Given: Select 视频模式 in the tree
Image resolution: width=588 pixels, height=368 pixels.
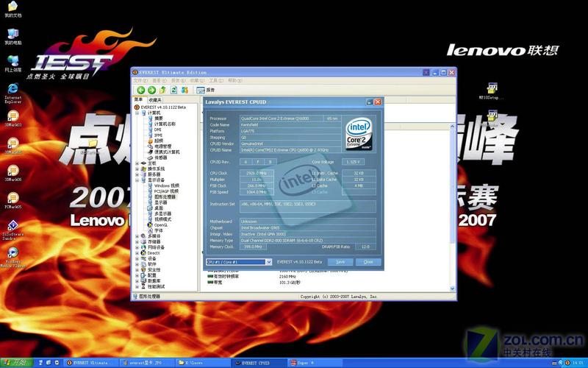Looking at the screenshot, I should coord(162,219).
